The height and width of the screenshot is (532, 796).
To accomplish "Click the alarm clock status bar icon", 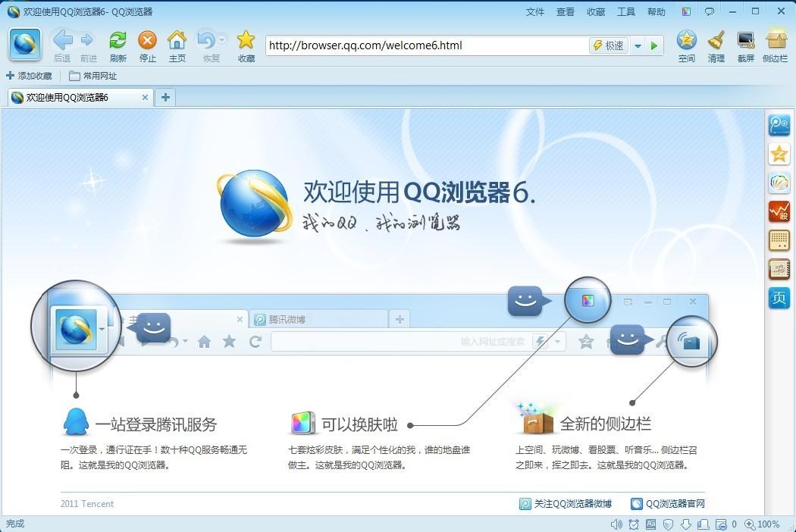I will (634, 524).
